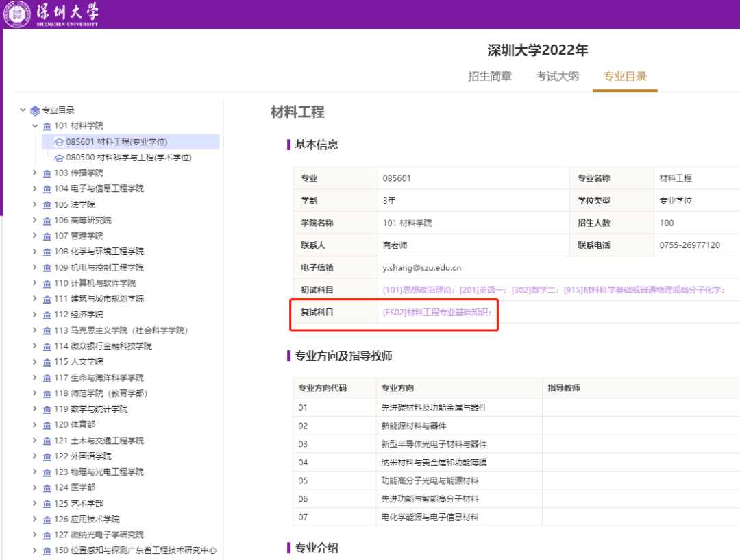Open the 考试大纲 tab
Screen dimensions: 740x560
pos(557,76)
